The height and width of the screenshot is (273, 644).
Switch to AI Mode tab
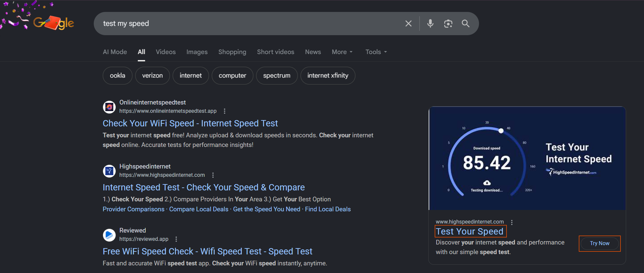[x=115, y=52]
